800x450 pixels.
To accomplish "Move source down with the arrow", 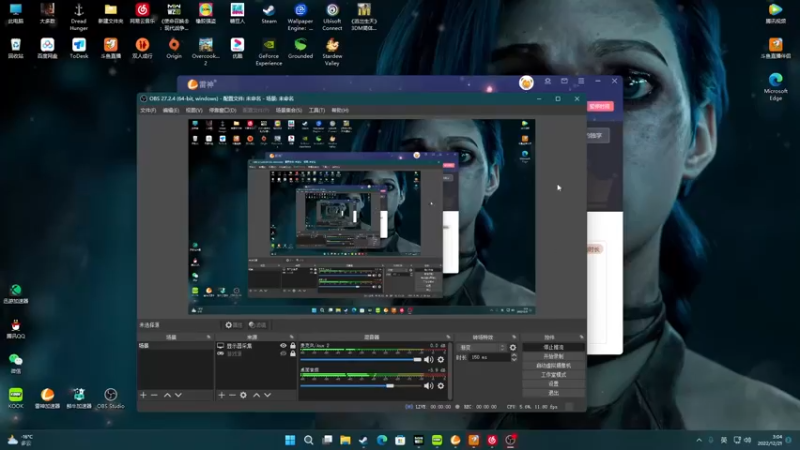I will 267,395.
